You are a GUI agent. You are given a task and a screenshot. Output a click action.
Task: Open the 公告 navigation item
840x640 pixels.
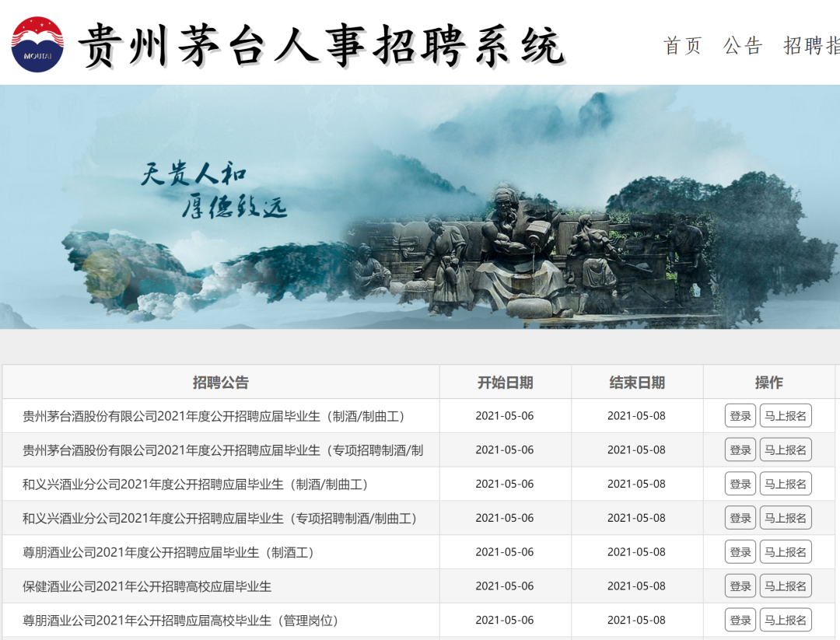pyautogui.click(x=743, y=46)
